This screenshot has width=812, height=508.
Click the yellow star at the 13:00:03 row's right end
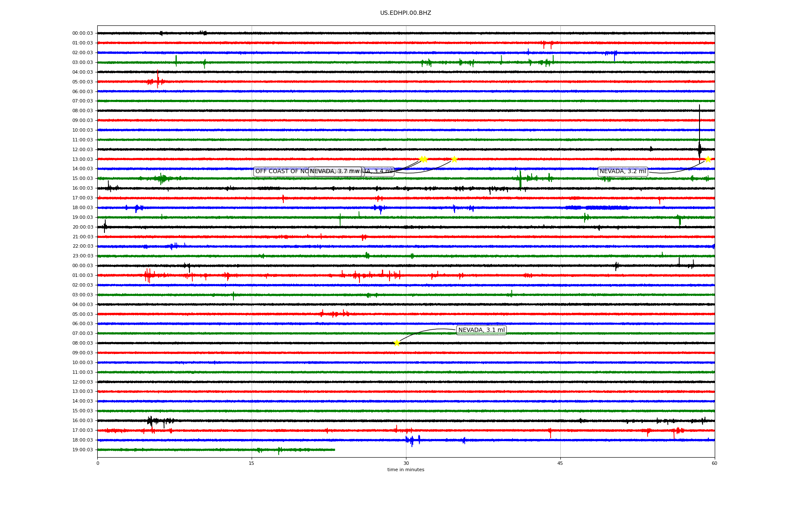tap(708, 159)
